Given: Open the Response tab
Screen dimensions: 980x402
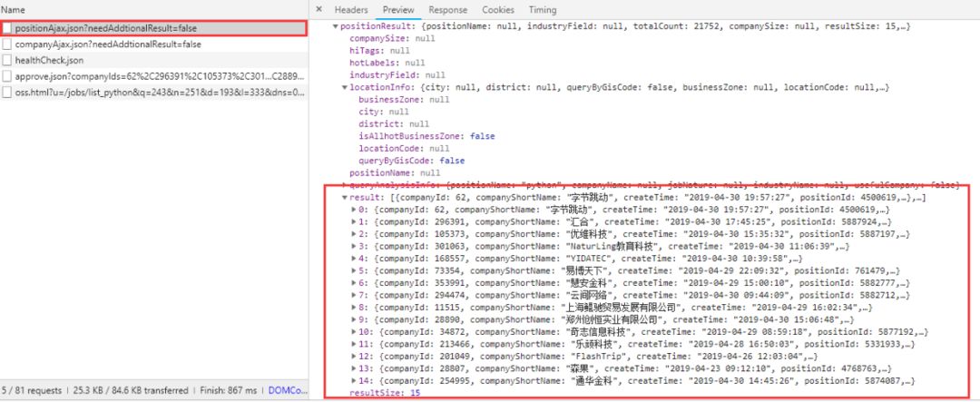Looking at the screenshot, I should pos(447,10).
